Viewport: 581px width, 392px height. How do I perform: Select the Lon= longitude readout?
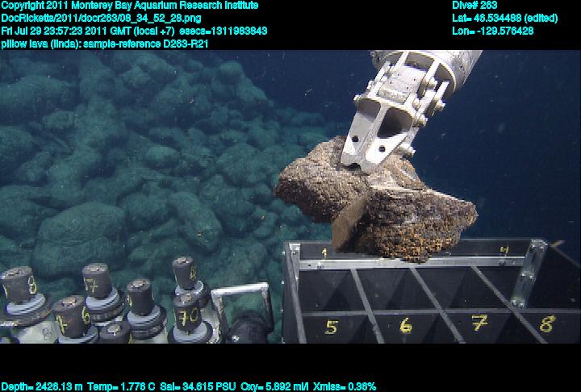493,31
